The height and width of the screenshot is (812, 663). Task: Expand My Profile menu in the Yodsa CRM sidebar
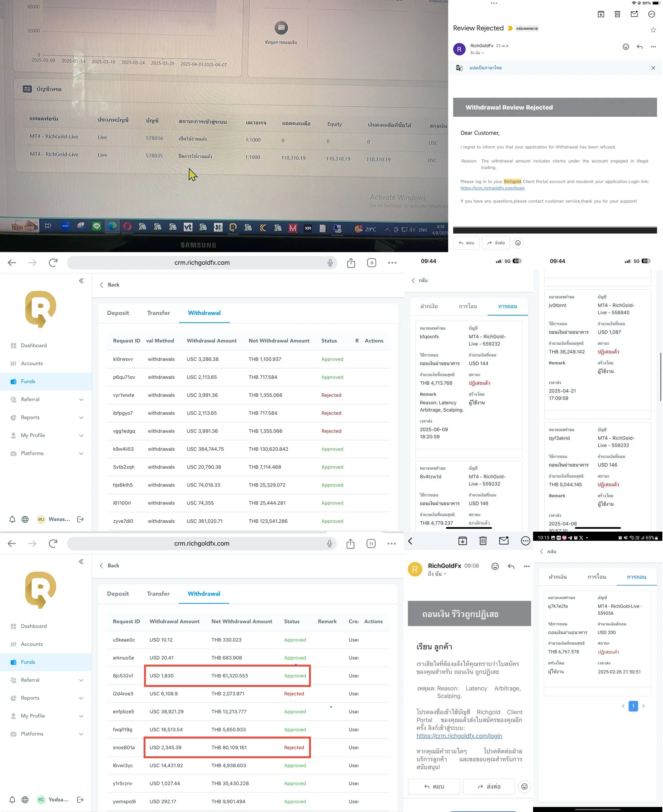[81, 716]
